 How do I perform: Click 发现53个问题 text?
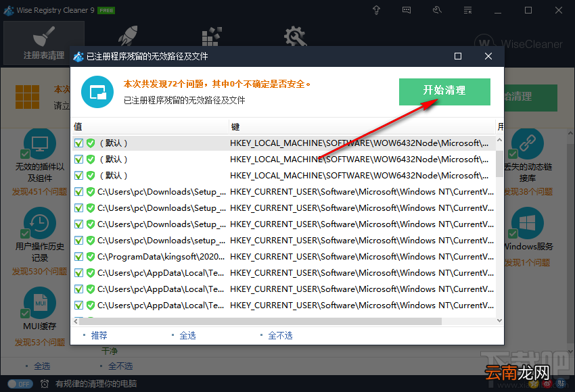[x=40, y=342]
